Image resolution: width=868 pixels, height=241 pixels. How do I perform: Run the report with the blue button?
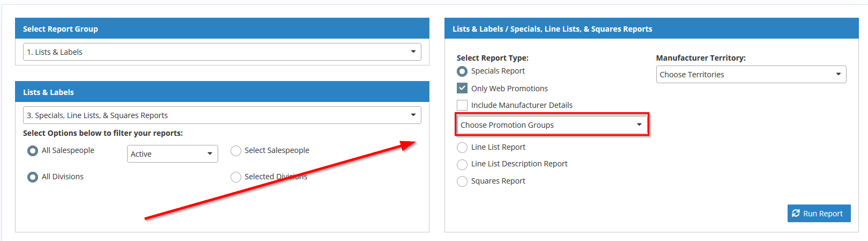tap(819, 213)
